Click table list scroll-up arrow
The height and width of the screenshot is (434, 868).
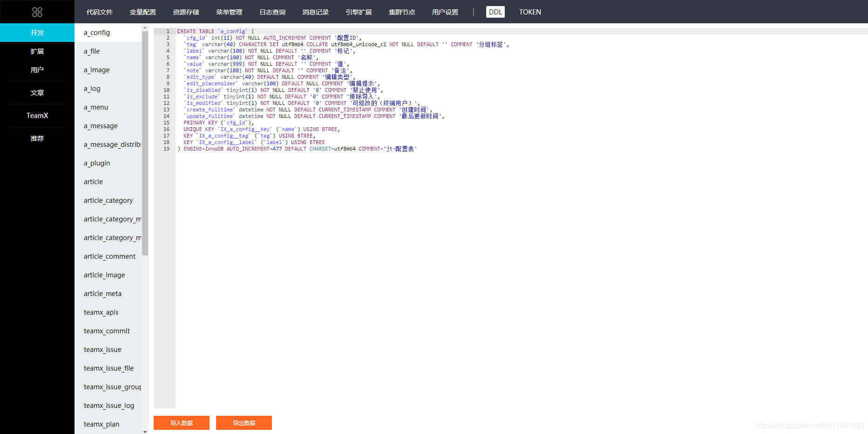point(145,28)
